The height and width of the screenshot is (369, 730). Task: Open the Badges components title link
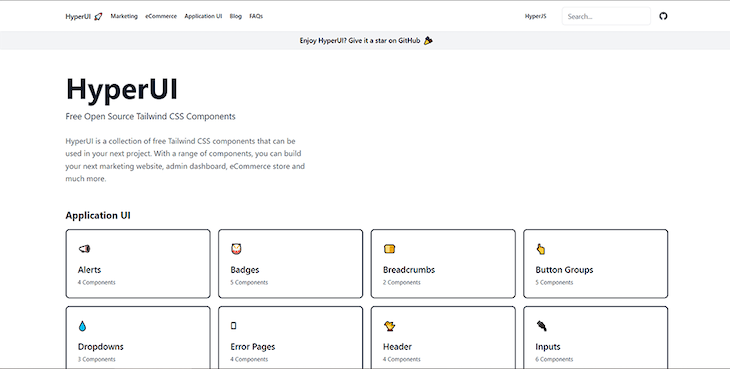pos(245,270)
